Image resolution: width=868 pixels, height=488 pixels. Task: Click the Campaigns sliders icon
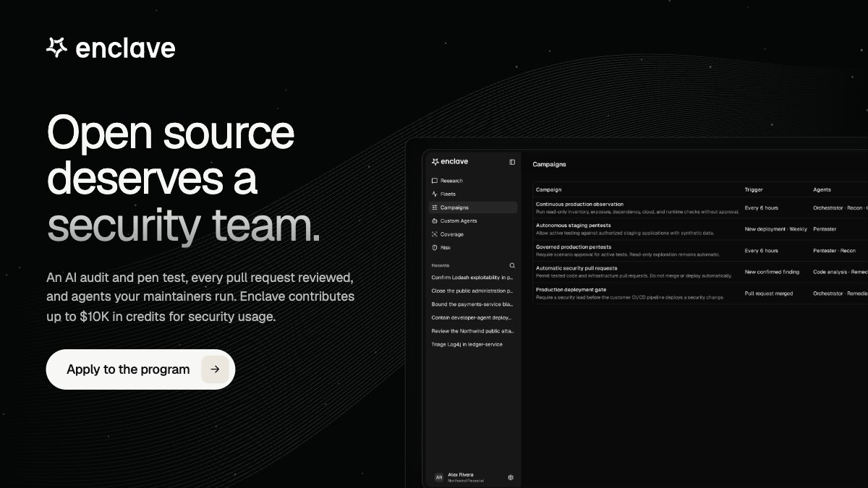click(434, 207)
